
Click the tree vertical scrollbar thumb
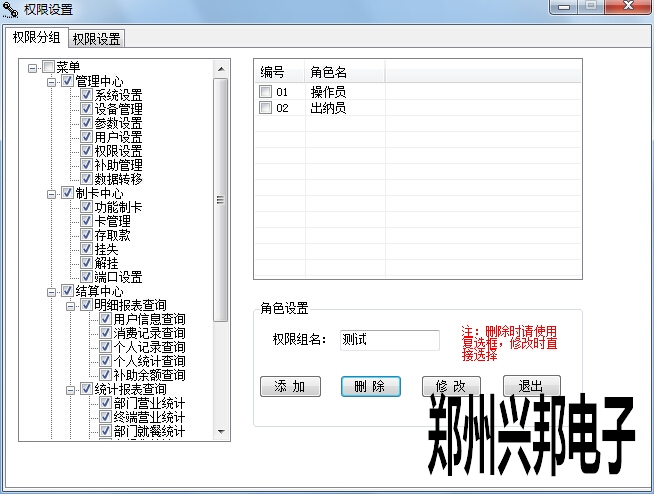coord(221,200)
